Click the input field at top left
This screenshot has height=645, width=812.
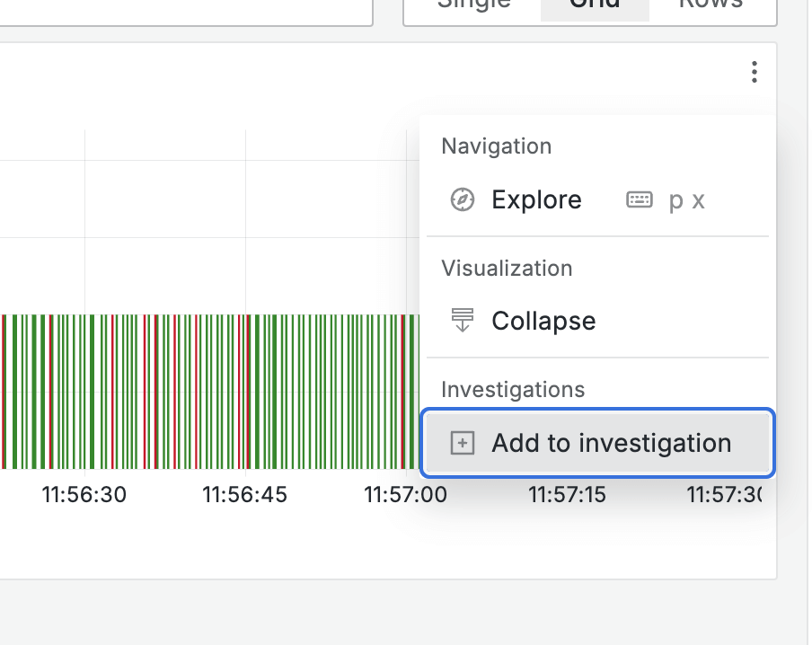180,9
